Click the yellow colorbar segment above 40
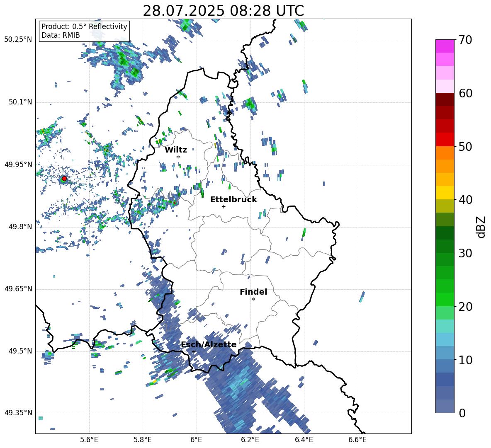Image resolution: width=491 pixels, height=448 pixels. point(445,193)
